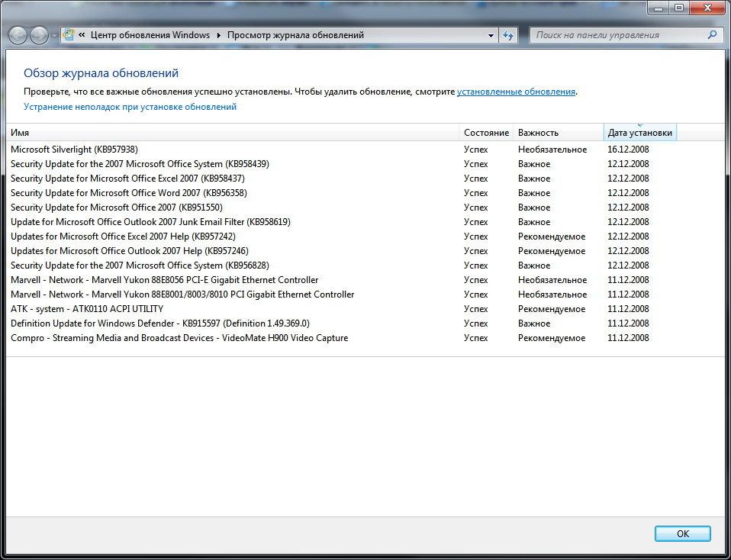Click date 16.12.2008 in Silverlight row
Screen dimensions: 731x560
tap(628, 150)
